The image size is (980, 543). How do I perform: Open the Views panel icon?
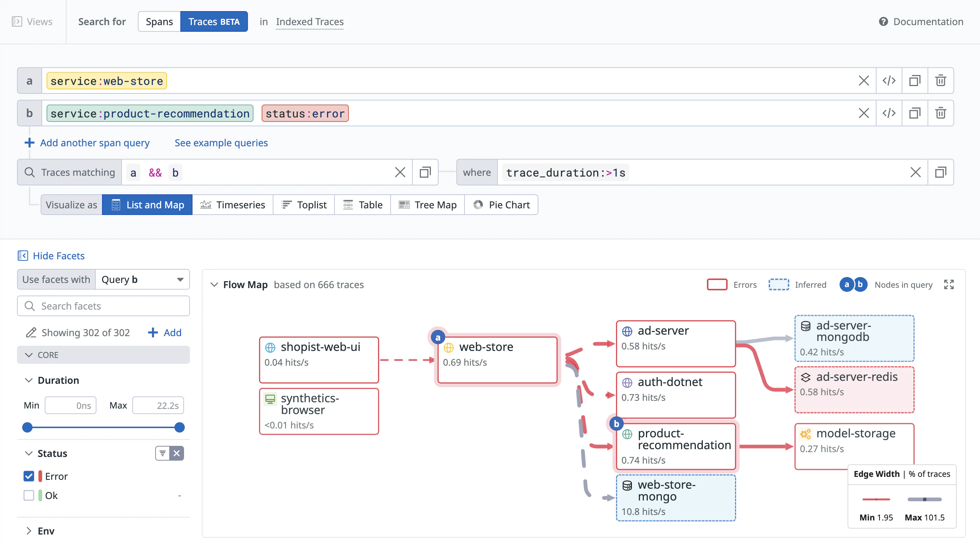17,22
